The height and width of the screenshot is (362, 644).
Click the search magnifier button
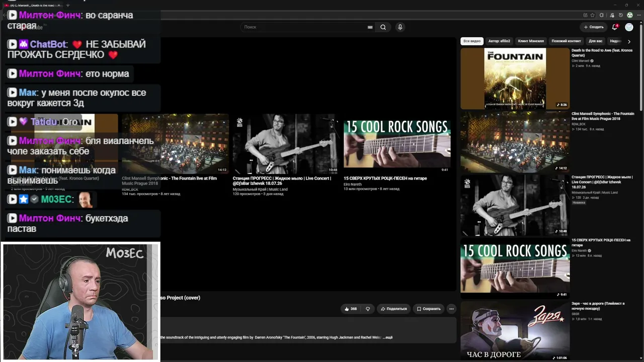pos(383,27)
